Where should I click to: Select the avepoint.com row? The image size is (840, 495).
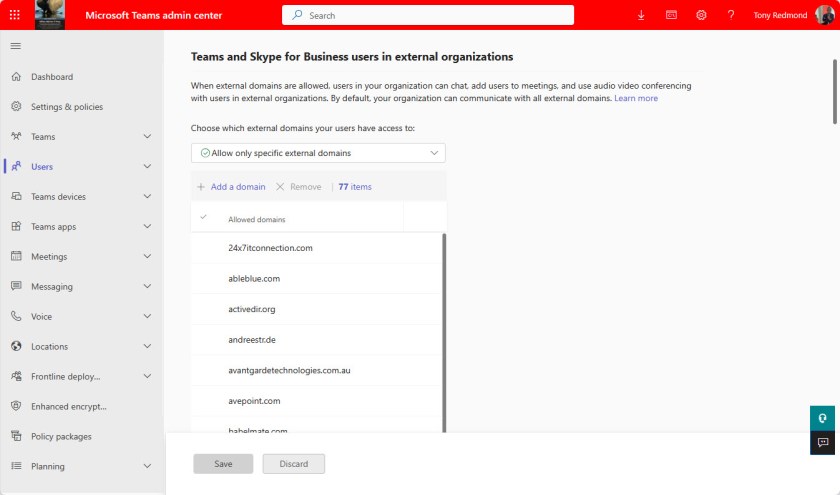point(317,401)
